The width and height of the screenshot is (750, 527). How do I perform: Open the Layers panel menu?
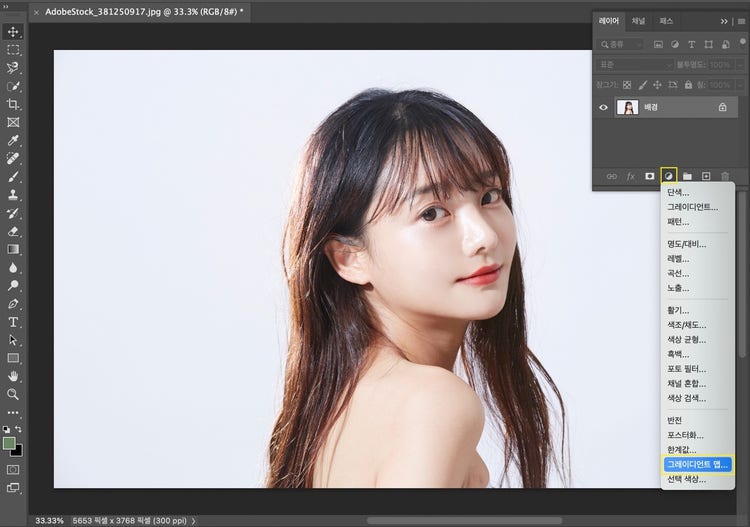coord(741,22)
